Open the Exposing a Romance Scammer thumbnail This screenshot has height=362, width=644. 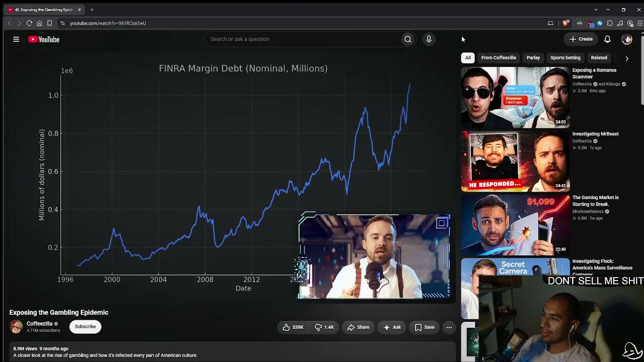pos(515,98)
